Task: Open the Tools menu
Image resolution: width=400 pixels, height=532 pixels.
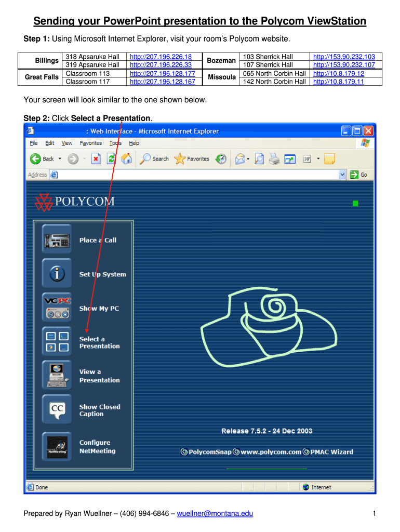Action: (115, 143)
